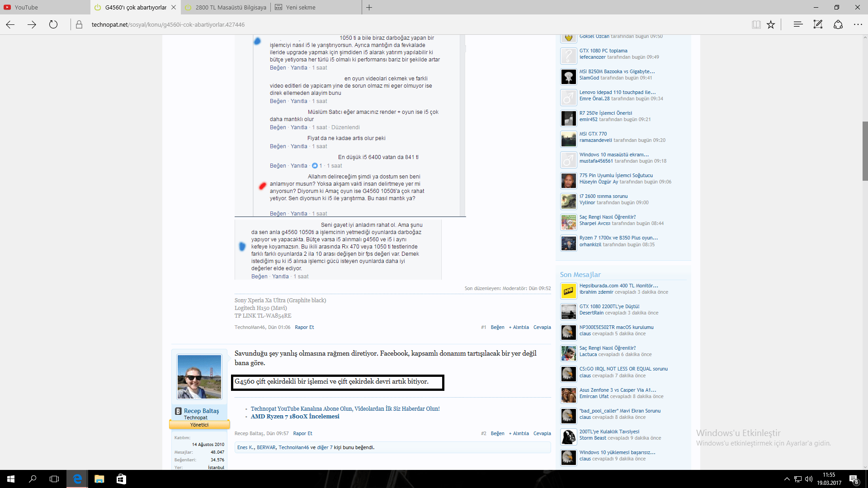Expand 'diğer 7 kişi' likes list
Viewport: 868px width, 488px height.
(325, 447)
